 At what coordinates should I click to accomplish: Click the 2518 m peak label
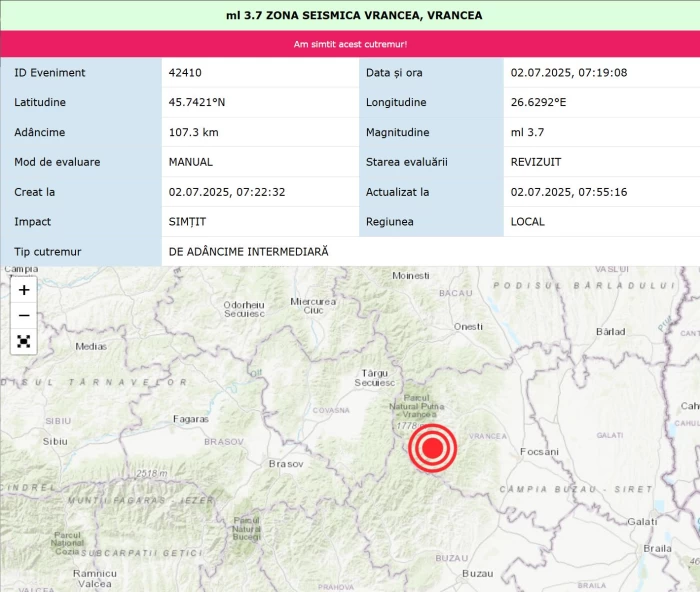click(x=152, y=473)
